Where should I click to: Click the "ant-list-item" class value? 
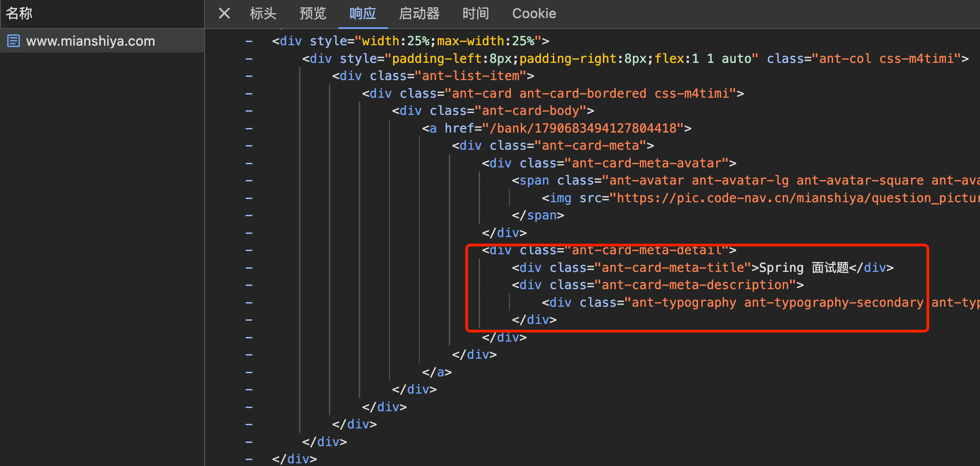coord(471,76)
